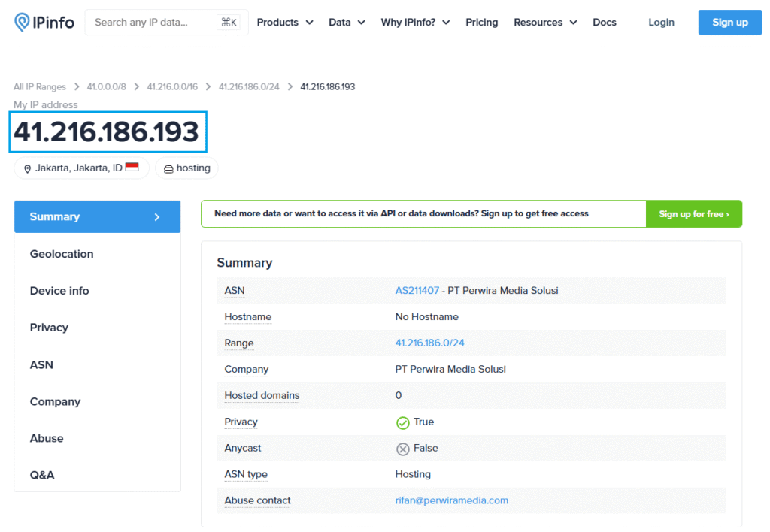
Task: Expand the Products dropdown menu
Action: (285, 22)
